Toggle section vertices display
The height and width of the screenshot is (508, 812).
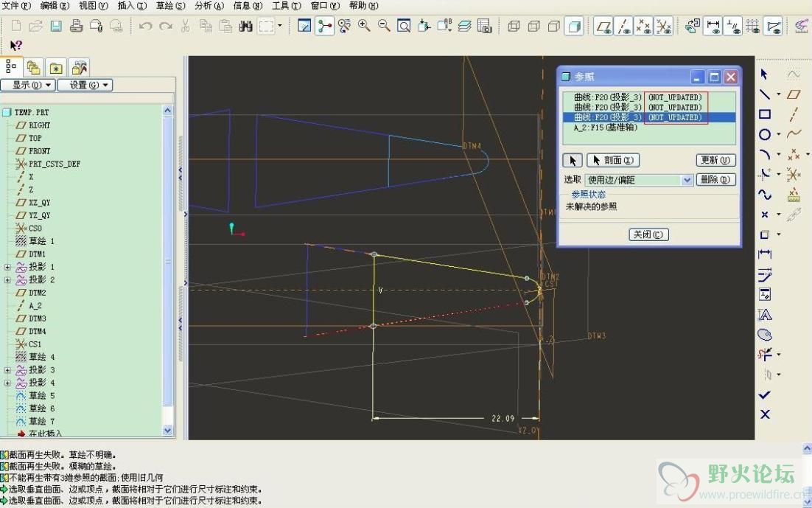[x=773, y=26]
